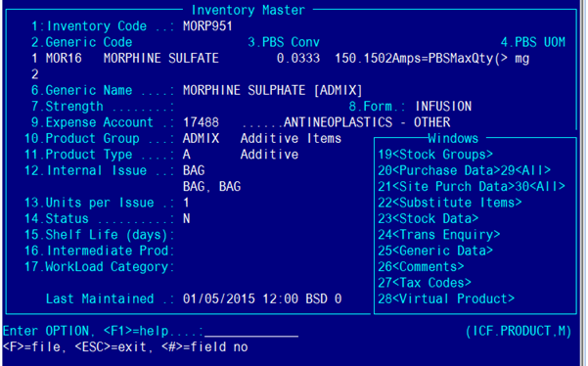Click the Additive Items description

pos(291,139)
